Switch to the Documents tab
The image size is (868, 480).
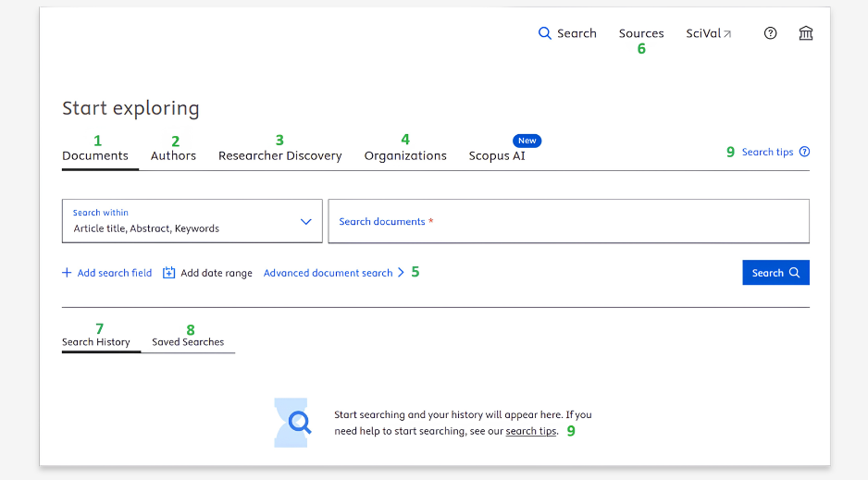pyautogui.click(x=95, y=156)
